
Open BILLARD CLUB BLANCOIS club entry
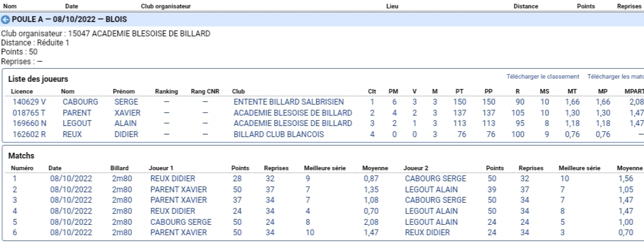[x=279, y=134]
